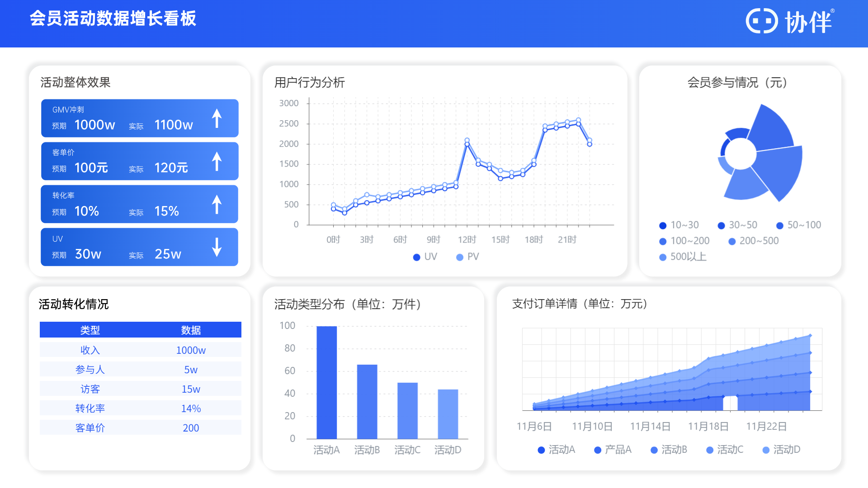The image size is (868, 488).
Task: Click the 数据 table column header
Action: [x=191, y=330]
